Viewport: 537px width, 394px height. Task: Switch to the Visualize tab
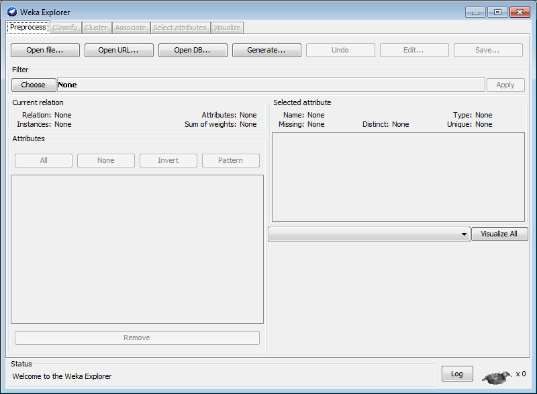(227, 27)
